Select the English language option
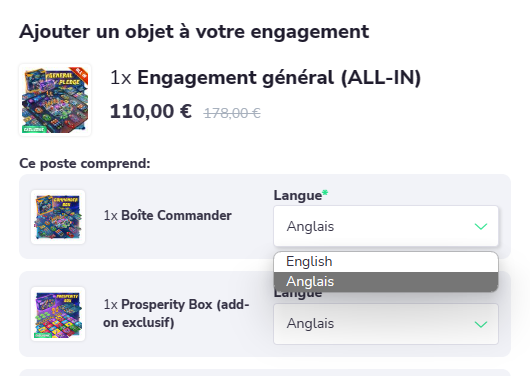The height and width of the screenshot is (376, 530). point(386,262)
